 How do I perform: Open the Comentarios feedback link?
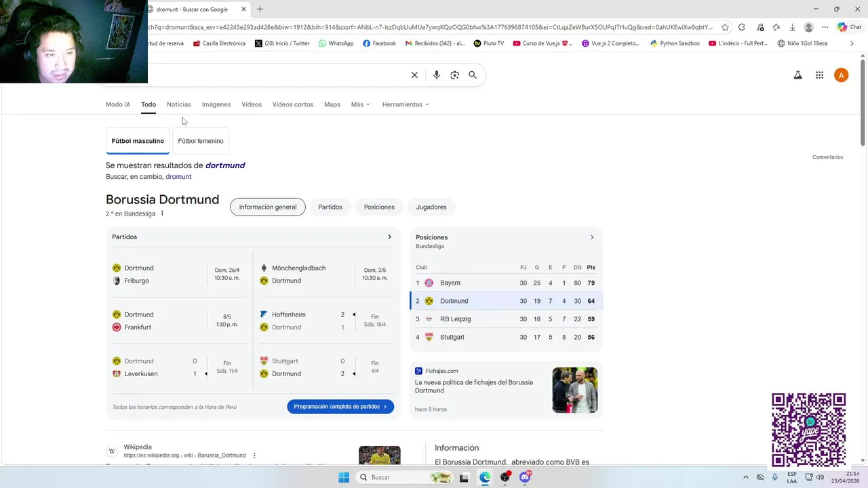pos(827,157)
